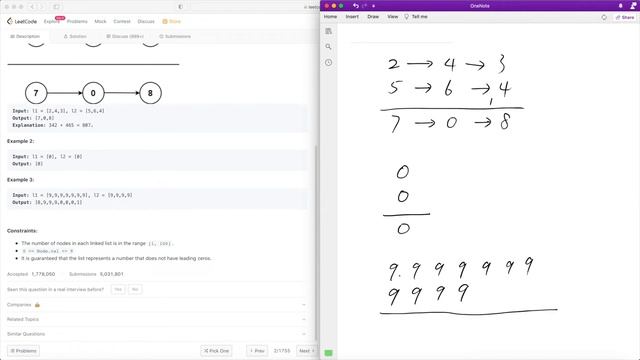This screenshot has width=640, height=360.
Task: Go to Contest in LeetCode nav
Action: [x=122, y=22]
